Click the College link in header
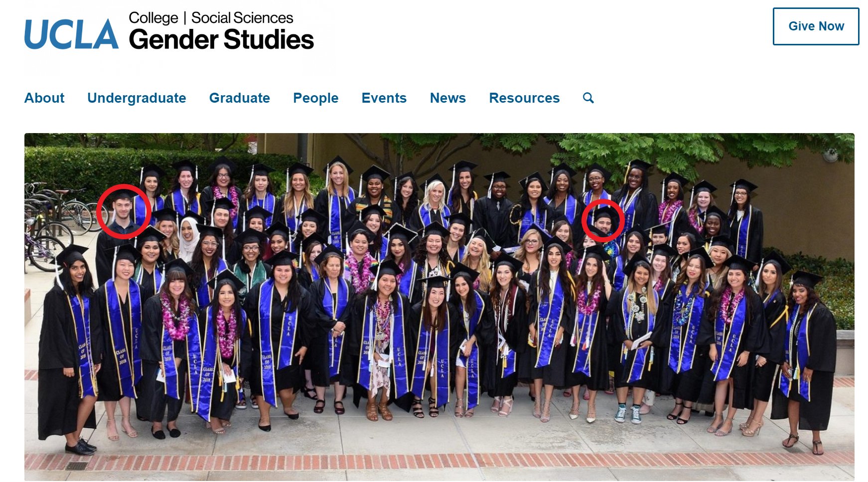 pos(153,18)
